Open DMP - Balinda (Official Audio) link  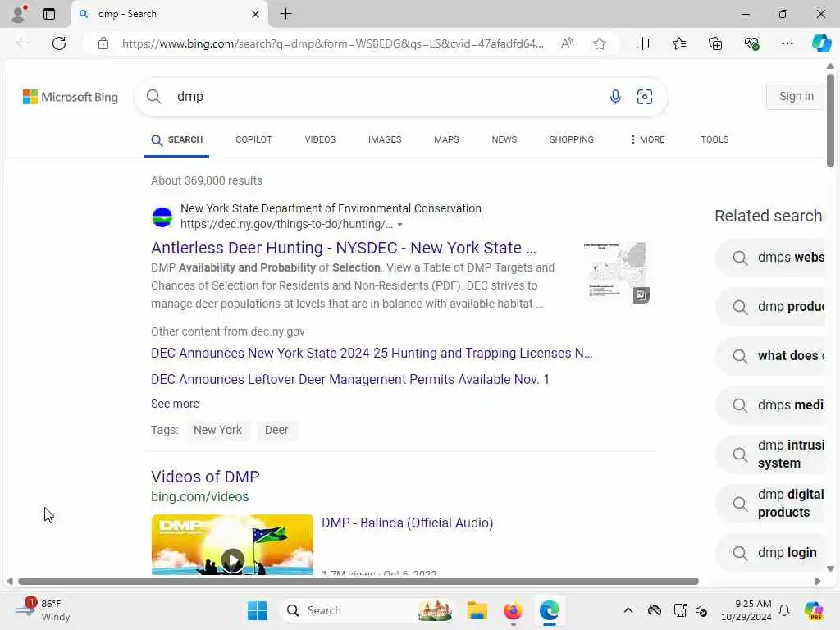coord(407,523)
